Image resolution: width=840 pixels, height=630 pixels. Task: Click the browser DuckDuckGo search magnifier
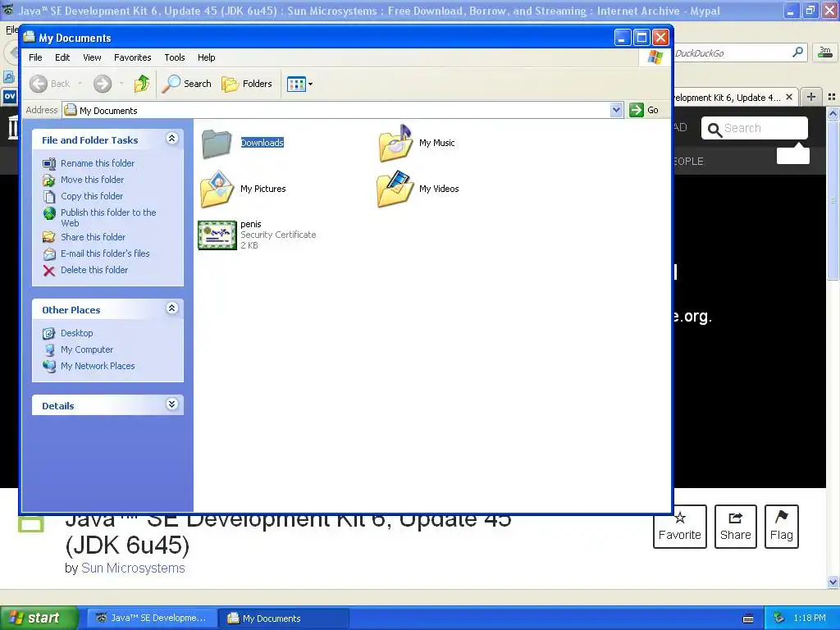click(x=797, y=52)
